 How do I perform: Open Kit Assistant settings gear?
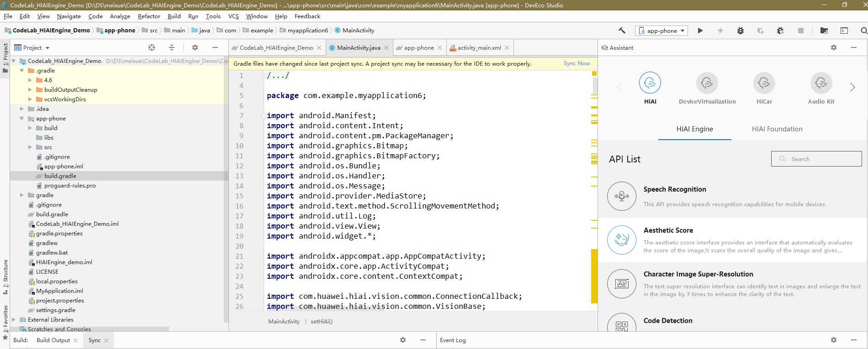coord(834,47)
